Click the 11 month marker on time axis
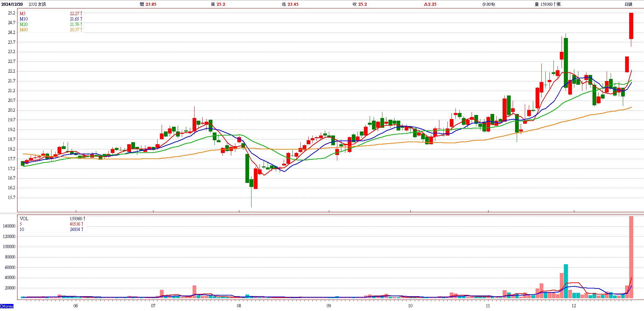Viewport: 644px width, 311px height. (488, 306)
